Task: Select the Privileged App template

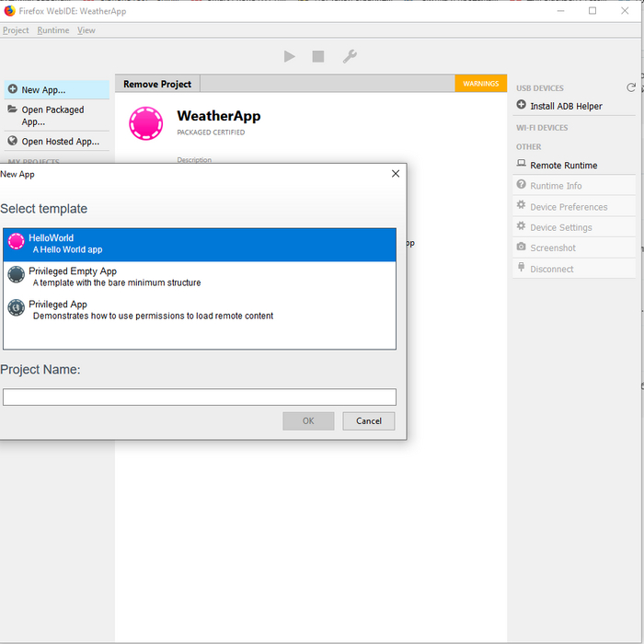Action: point(200,310)
